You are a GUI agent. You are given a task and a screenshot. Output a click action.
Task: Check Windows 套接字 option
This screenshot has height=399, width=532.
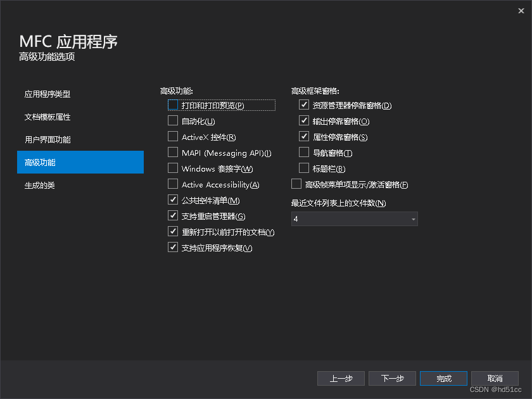(x=173, y=168)
